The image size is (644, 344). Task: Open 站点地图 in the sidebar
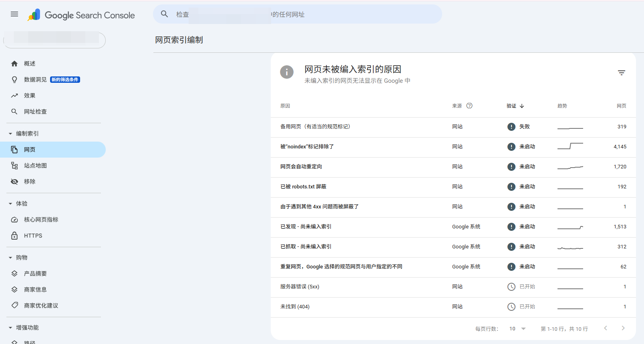[x=35, y=166]
